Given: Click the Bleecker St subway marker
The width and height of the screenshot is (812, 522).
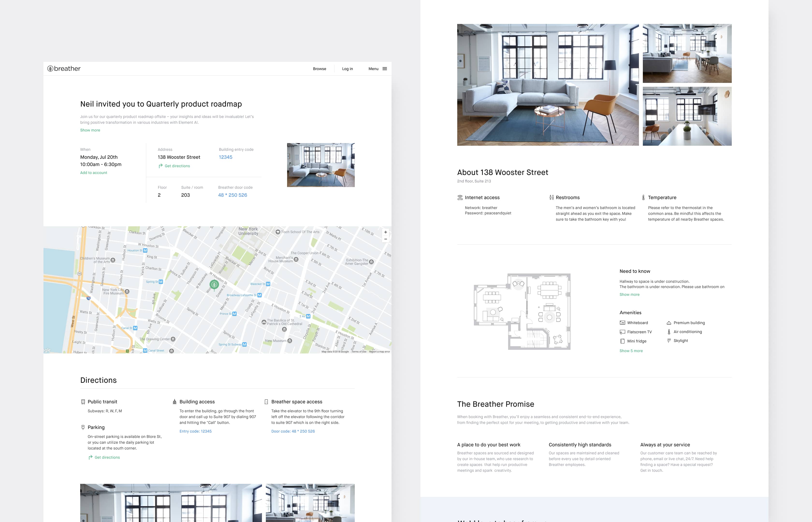Looking at the screenshot, I should (x=268, y=284).
